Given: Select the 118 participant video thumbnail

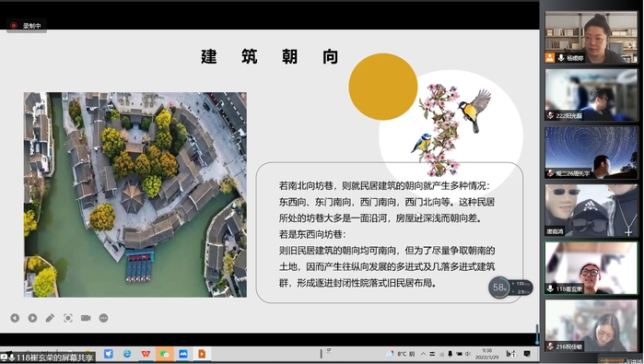Looking at the screenshot, I should (591, 268).
